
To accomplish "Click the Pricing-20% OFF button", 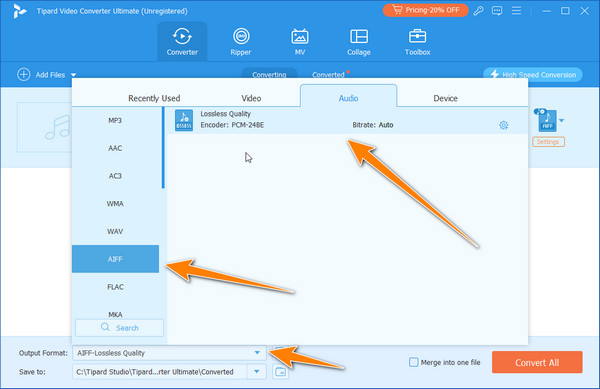I will click(426, 10).
